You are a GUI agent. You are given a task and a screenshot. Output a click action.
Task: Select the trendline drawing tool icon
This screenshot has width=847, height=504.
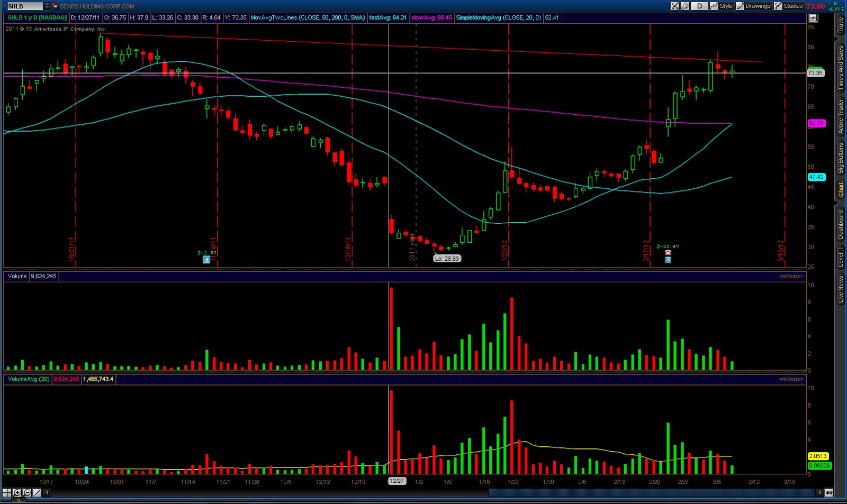tap(38, 492)
